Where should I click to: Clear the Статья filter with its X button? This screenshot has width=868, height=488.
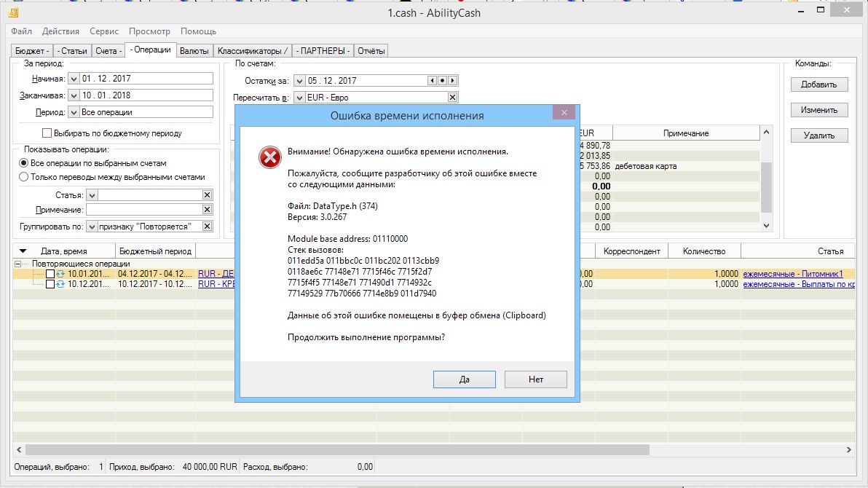click(x=207, y=194)
